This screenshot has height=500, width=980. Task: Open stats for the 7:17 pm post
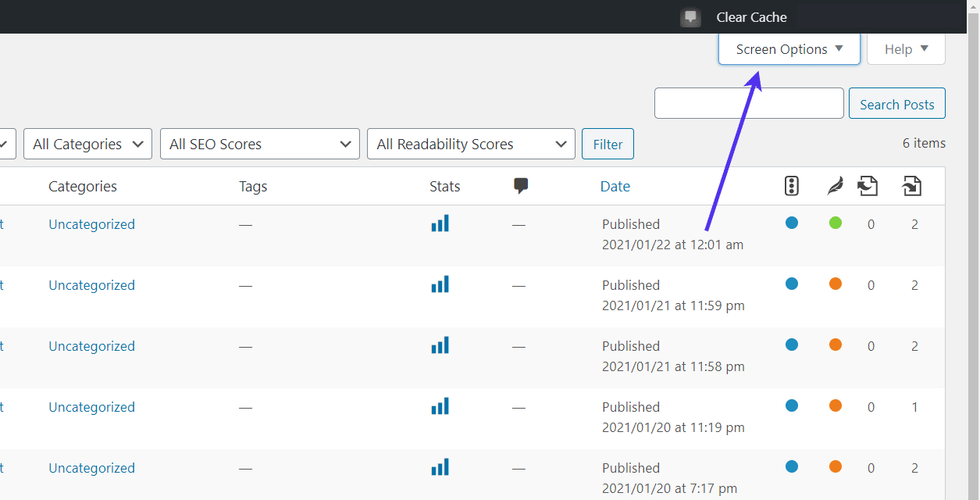point(440,468)
